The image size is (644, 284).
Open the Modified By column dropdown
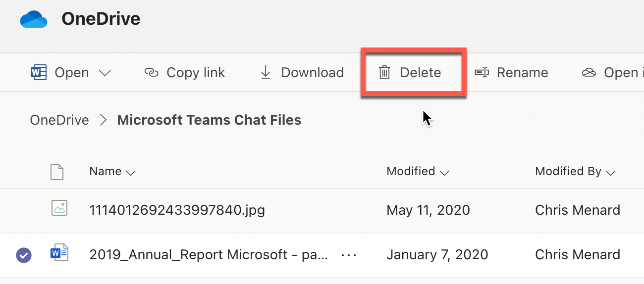(610, 173)
